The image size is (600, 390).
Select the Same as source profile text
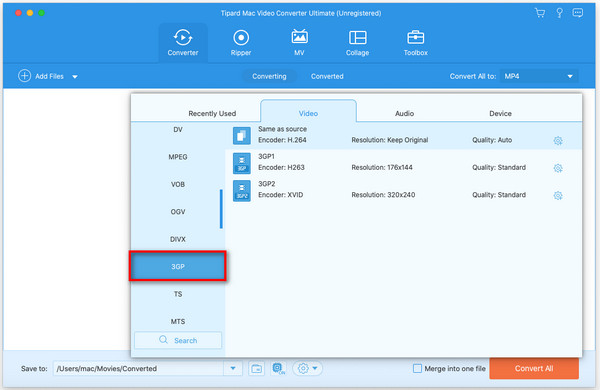click(282, 129)
